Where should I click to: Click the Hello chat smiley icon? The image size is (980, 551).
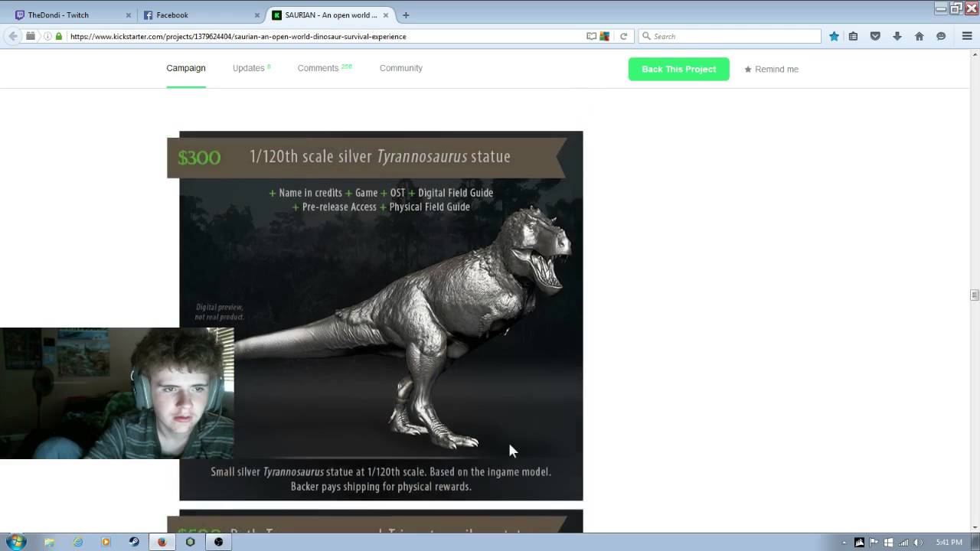(x=941, y=36)
